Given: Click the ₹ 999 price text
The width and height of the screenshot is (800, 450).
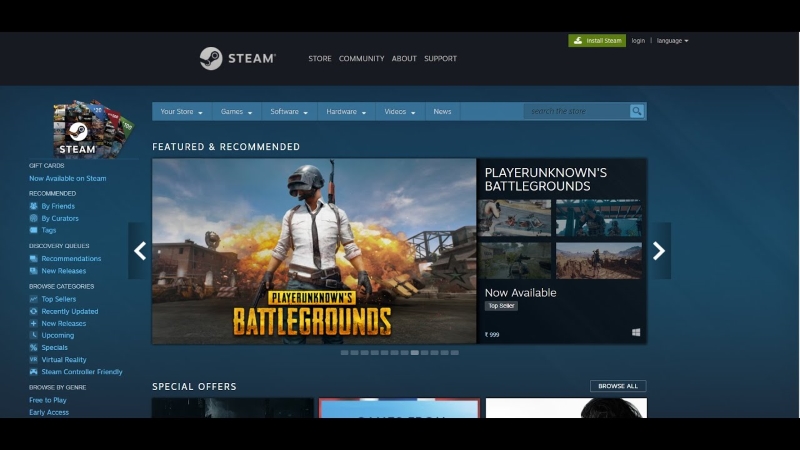Looking at the screenshot, I should pos(492,335).
